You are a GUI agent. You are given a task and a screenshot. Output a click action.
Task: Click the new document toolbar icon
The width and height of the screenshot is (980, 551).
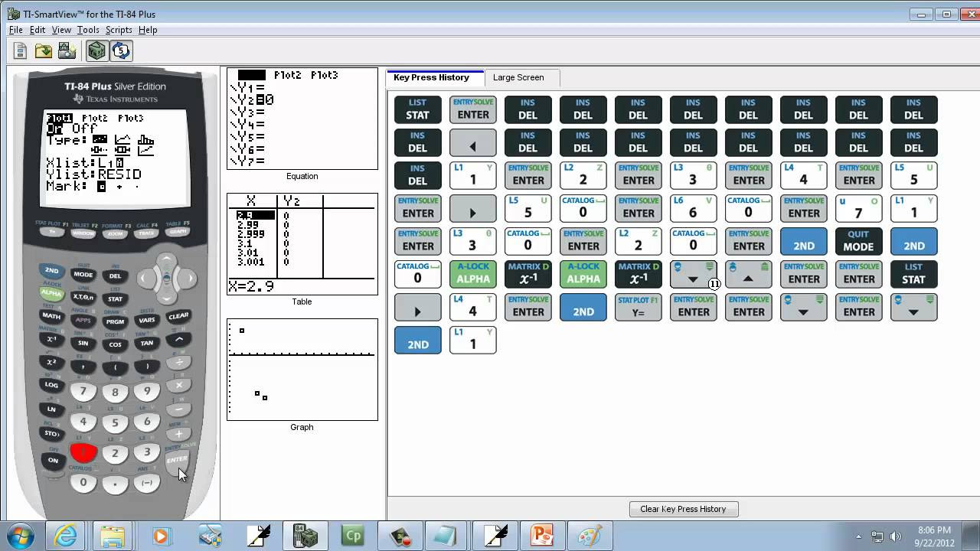click(x=21, y=51)
